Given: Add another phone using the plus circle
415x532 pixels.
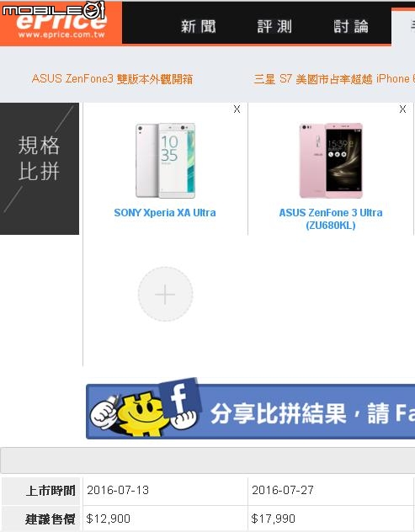Looking at the screenshot, I should pos(165,294).
